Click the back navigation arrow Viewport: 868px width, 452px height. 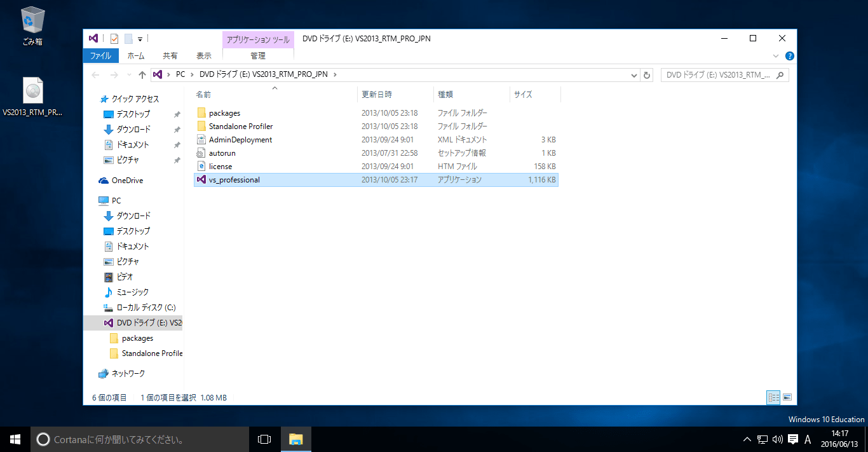point(95,74)
